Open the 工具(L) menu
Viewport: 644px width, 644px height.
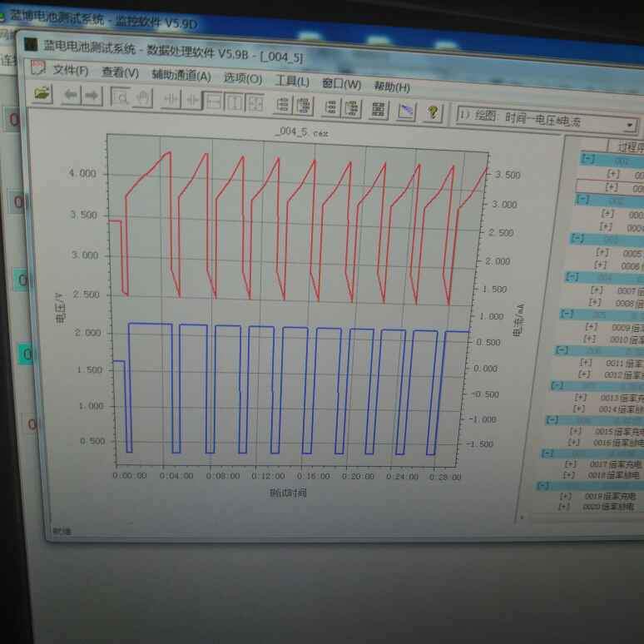(292, 81)
